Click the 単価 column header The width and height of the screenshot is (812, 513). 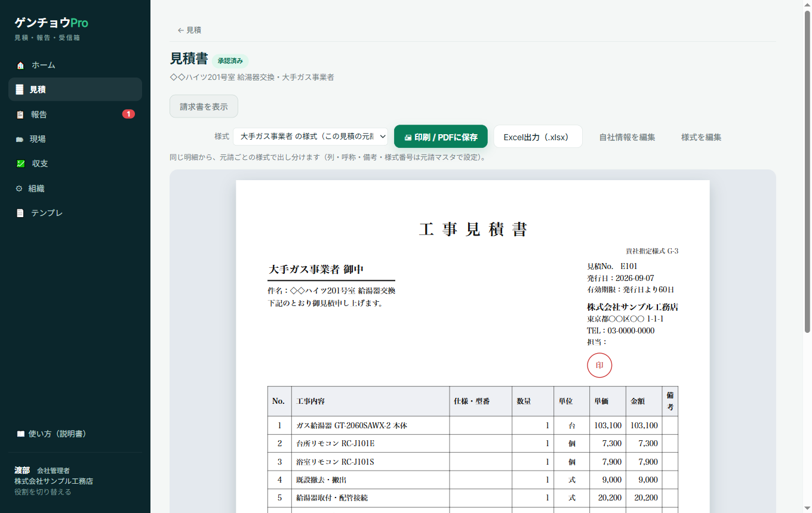[x=608, y=401]
